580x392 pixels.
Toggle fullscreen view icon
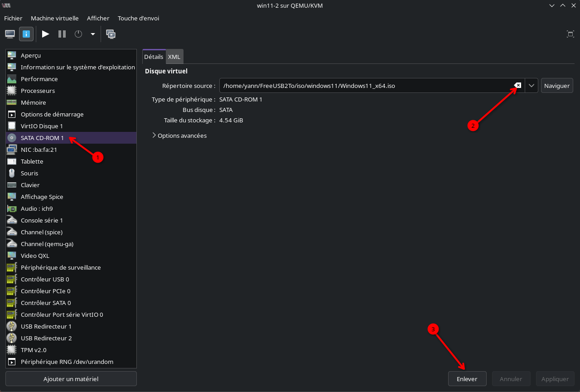[570, 34]
